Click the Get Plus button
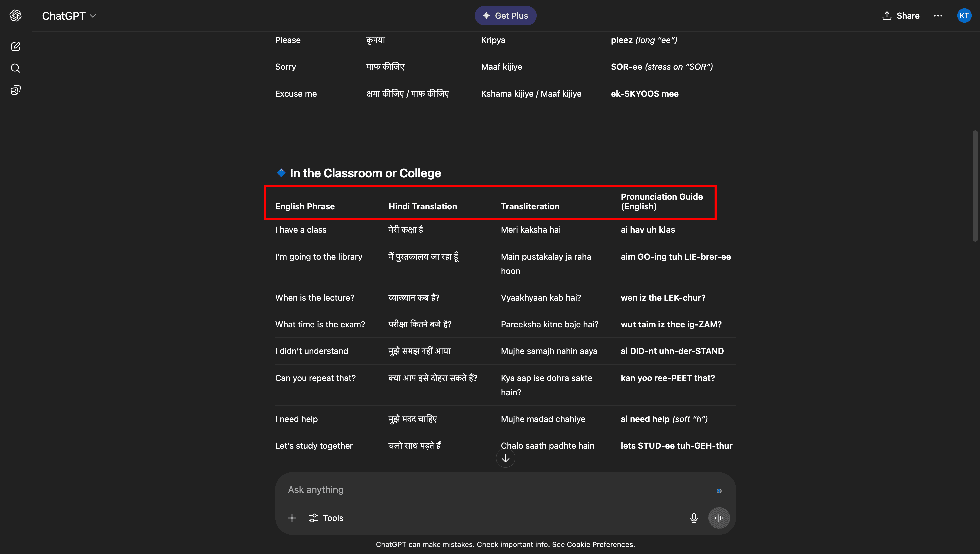Screen dimensions: 980x554 point(505,16)
